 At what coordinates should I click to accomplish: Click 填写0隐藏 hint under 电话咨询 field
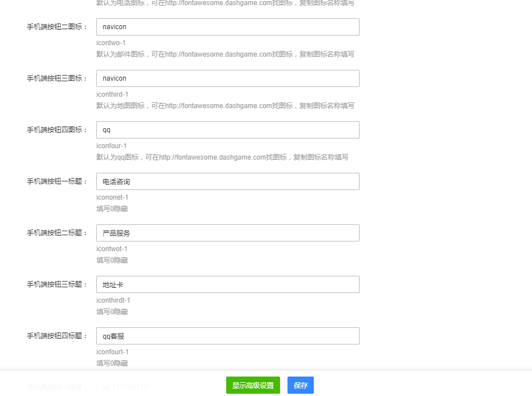112,209
